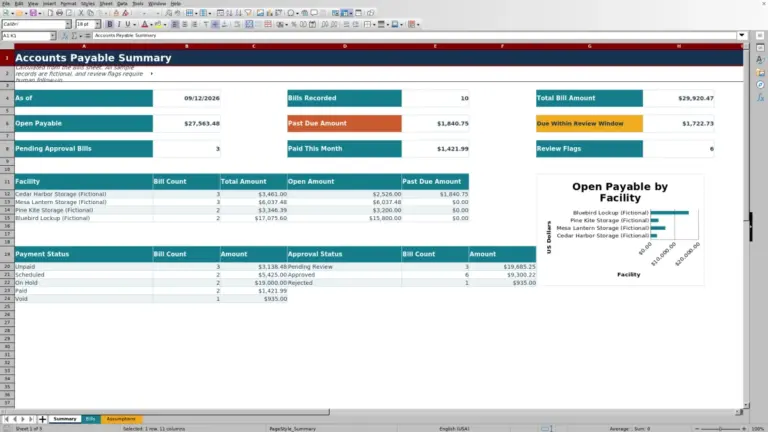Click the yellow Background Color swatch
This screenshot has width=768, height=432.
click(158, 24)
